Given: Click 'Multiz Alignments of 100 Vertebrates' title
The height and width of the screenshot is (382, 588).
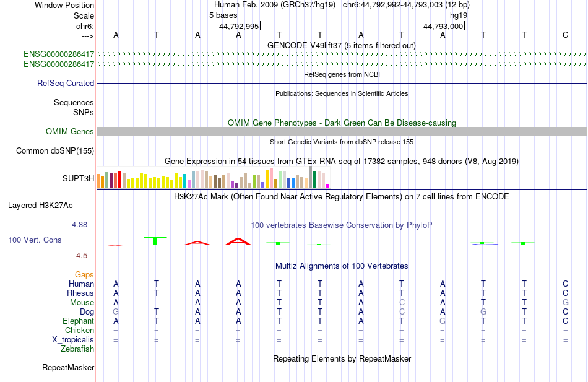Looking at the screenshot, I should [342, 266].
